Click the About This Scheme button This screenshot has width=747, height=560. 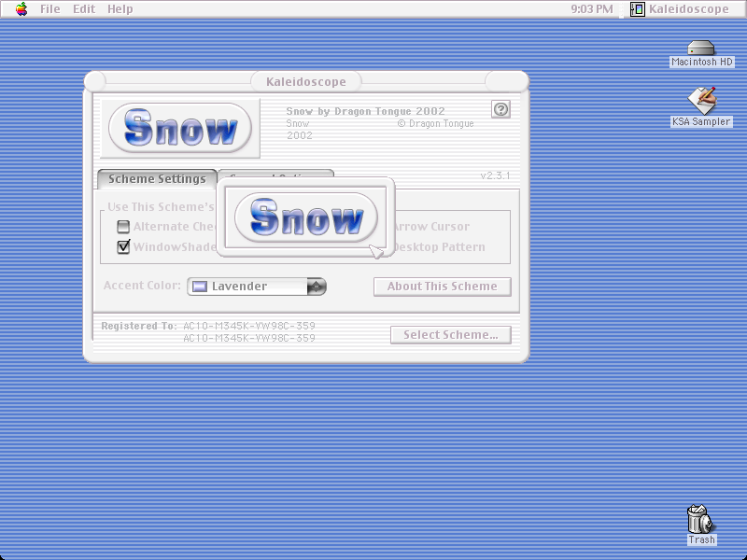click(442, 287)
